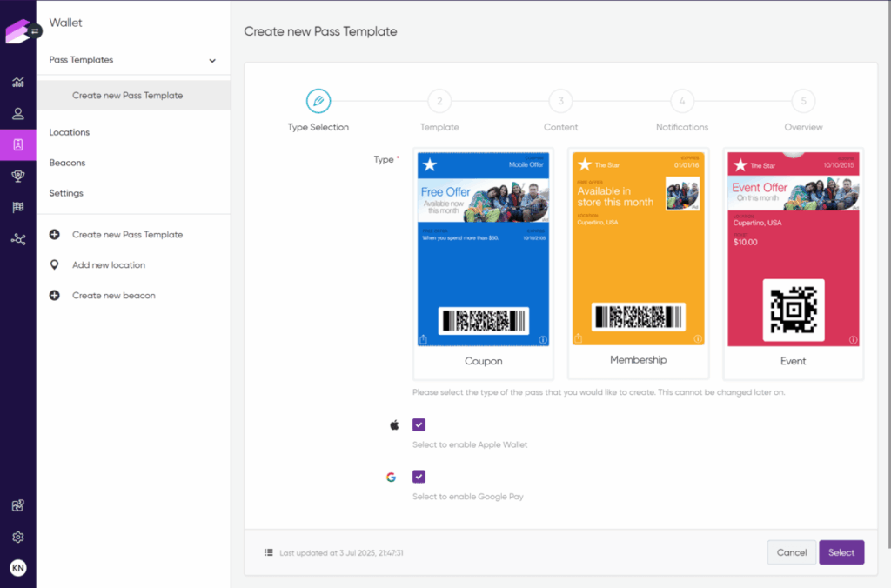Click the Select button
Screen dimensions: 891x588
coord(841,552)
